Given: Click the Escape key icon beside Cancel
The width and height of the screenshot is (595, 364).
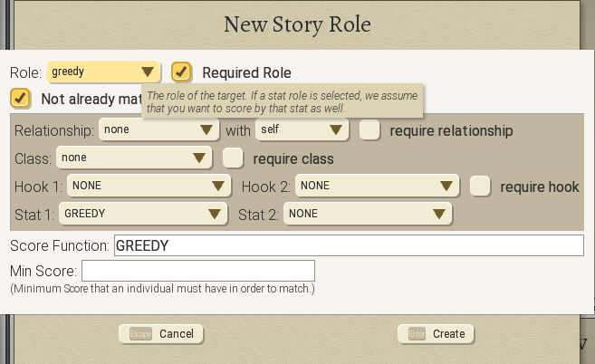Looking at the screenshot, I should tap(140, 334).
